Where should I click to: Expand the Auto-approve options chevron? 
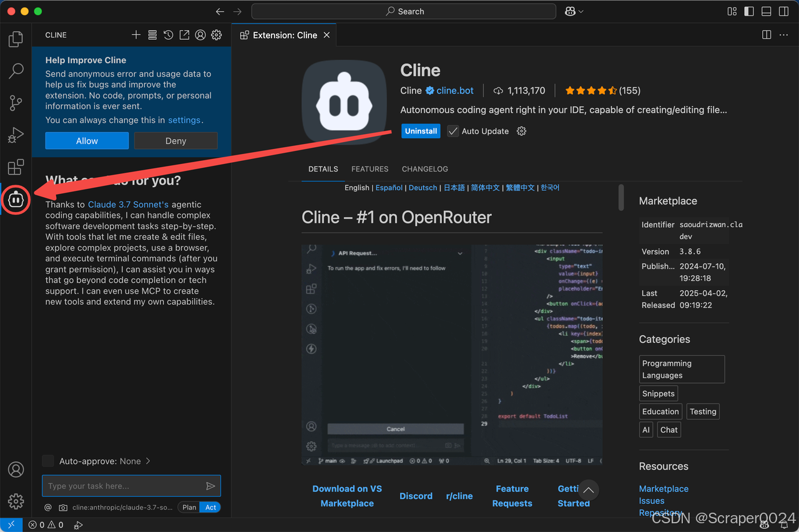coord(148,461)
